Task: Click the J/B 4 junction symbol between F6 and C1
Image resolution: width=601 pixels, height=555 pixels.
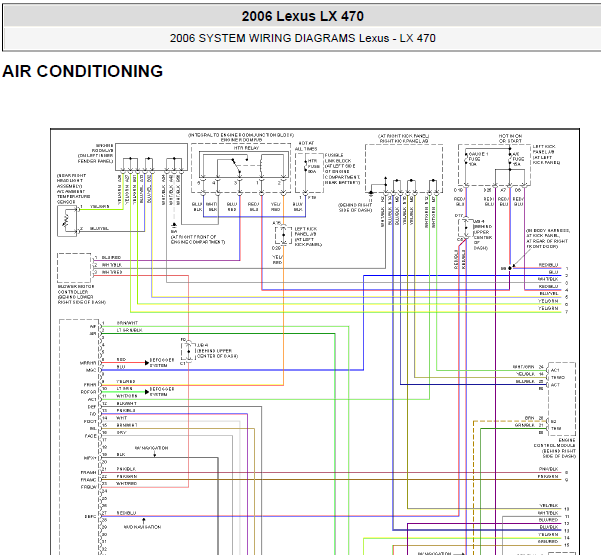Action: pos(188,351)
